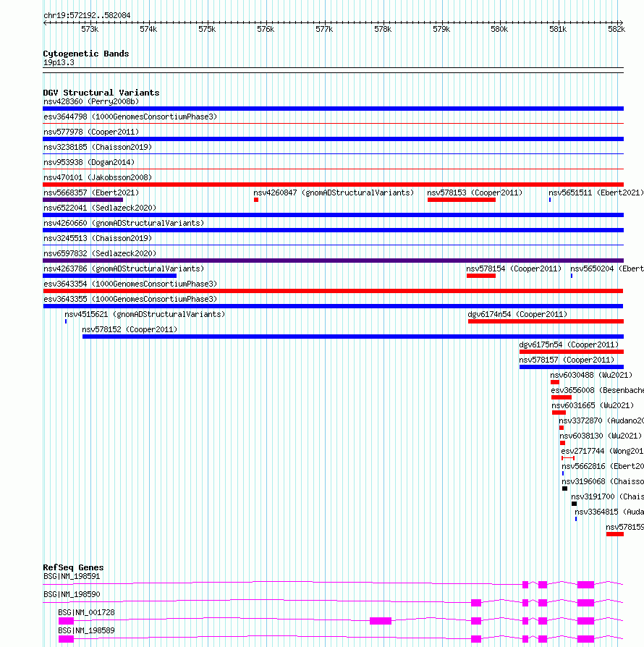
Task: Click nsv4260847 (gnomADStructuralVariants) label
Action: [334, 193]
